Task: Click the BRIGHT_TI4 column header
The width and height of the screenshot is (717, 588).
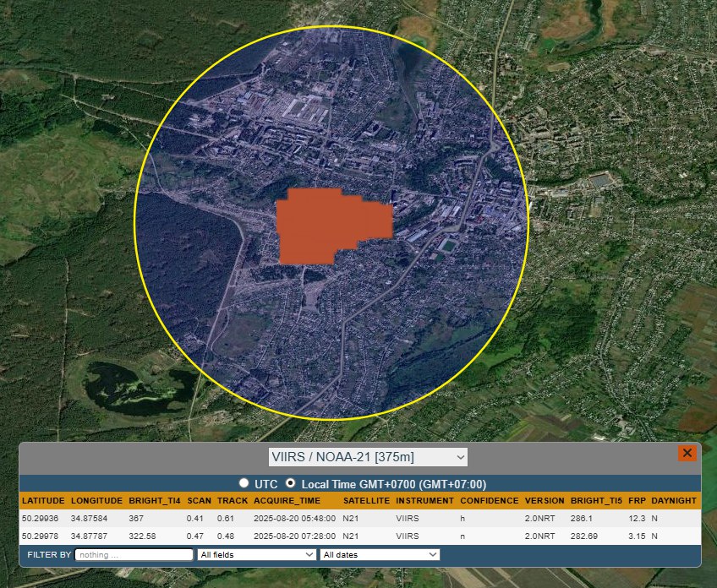Action: point(155,501)
